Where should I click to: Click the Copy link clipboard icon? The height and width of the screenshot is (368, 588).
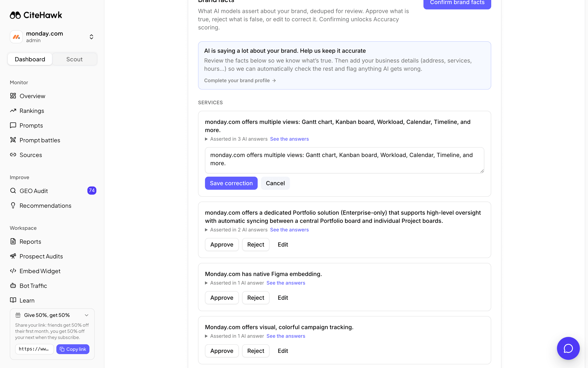(62, 349)
